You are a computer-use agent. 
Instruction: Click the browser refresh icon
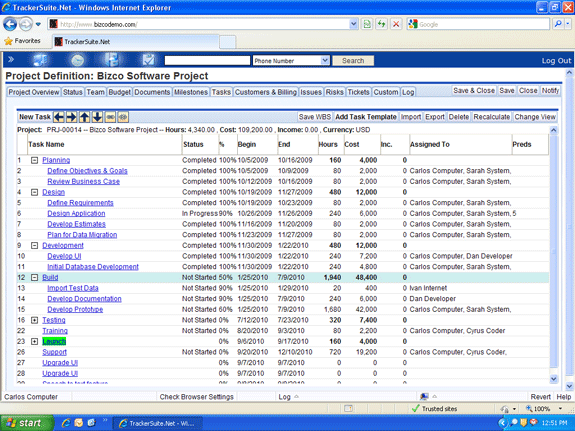(x=382, y=24)
